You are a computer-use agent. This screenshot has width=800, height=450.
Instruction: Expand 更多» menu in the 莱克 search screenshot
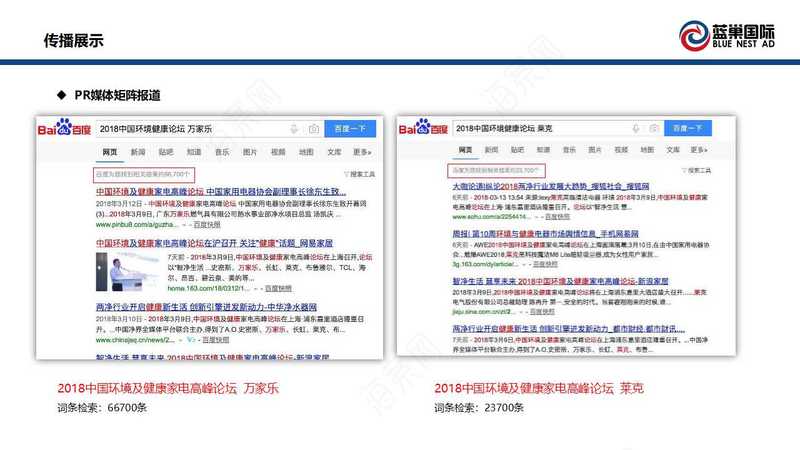pyautogui.click(x=699, y=150)
